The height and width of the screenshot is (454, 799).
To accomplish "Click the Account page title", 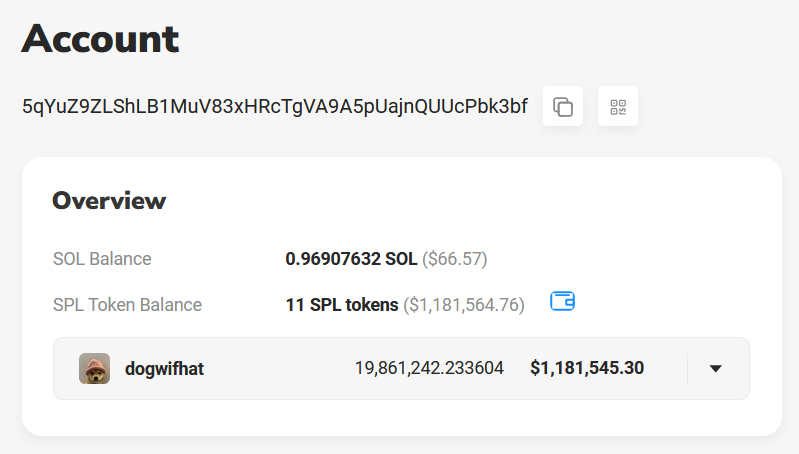I will click(100, 39).
